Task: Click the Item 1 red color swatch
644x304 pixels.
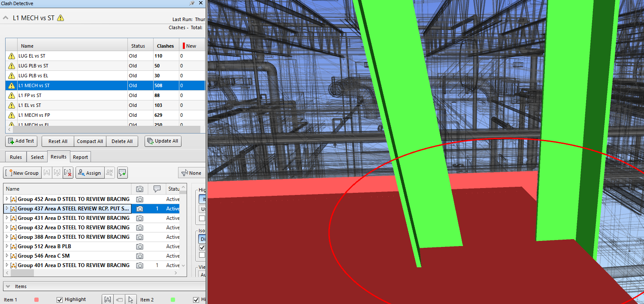Action: tap(36, 300)
